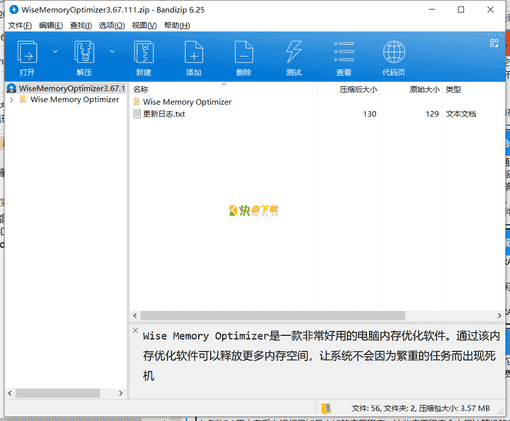The width and height of the screenshot is (510, 421).
Task: Open the 帮助(H) menu
Action: 177,25
